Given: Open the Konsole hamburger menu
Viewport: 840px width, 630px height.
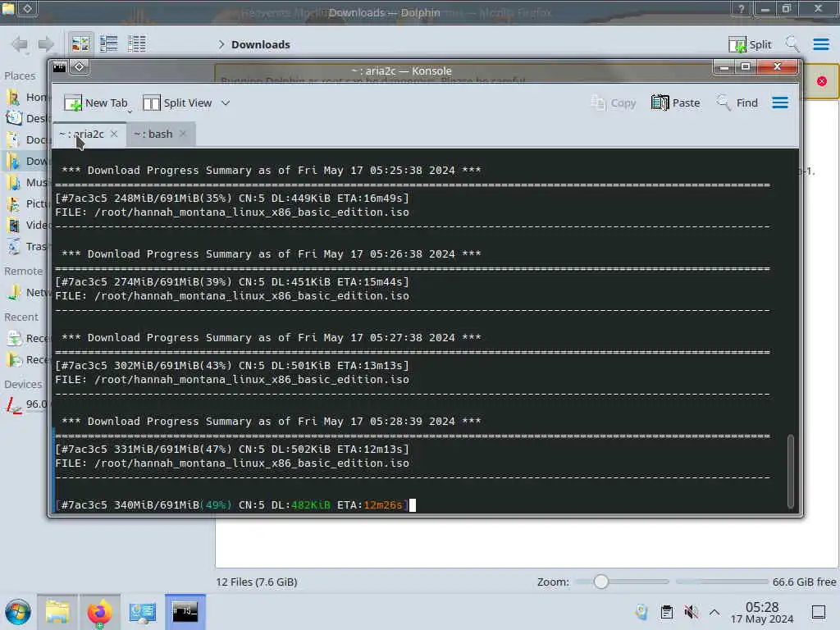Looking at the screenshot, I should (780, 103).
